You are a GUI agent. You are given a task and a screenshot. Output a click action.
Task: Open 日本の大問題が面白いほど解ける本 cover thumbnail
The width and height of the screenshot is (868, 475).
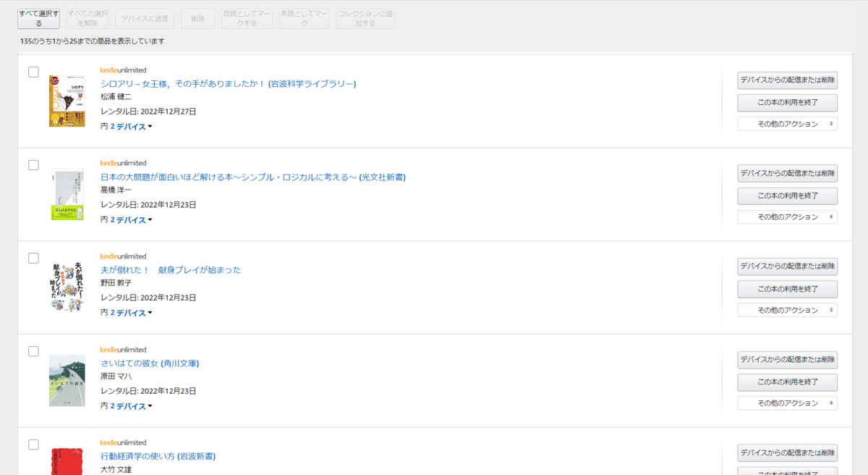[x=67, y=194]
